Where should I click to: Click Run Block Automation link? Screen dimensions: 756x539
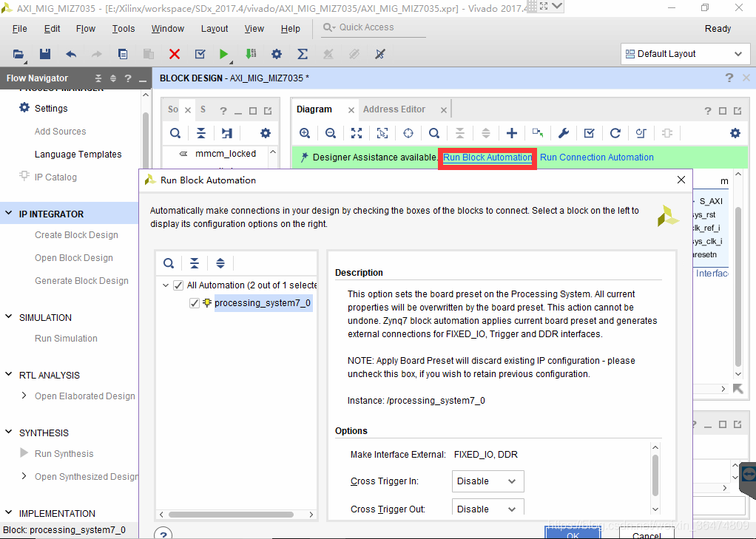click(x=487, y=157)
